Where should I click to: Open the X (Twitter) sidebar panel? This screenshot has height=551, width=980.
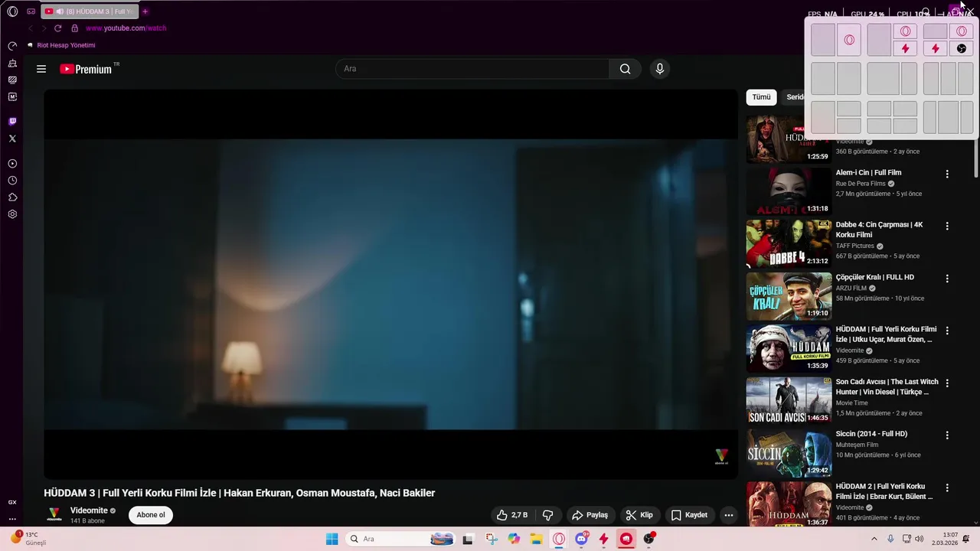(12, 139)
